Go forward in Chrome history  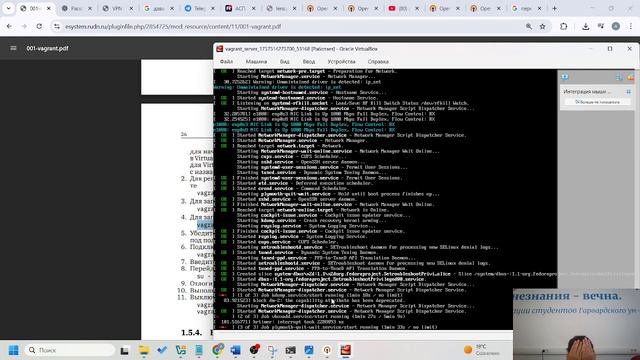tap(24, 26)
